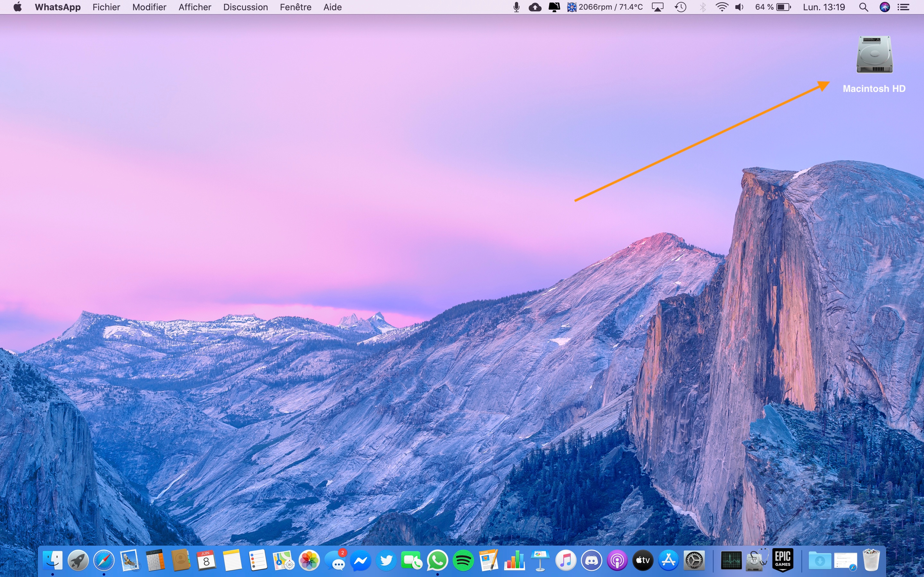924x577 pixels.
Task: Open the Discussion menu
Action: [x=245, y=7]
